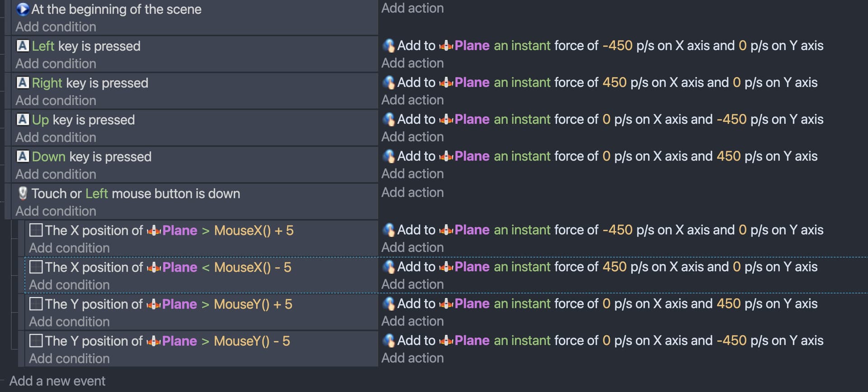Viewport: 868px width, 392px height.
Task: Click force icon in Left key action
Action: [x=389, y=45]
